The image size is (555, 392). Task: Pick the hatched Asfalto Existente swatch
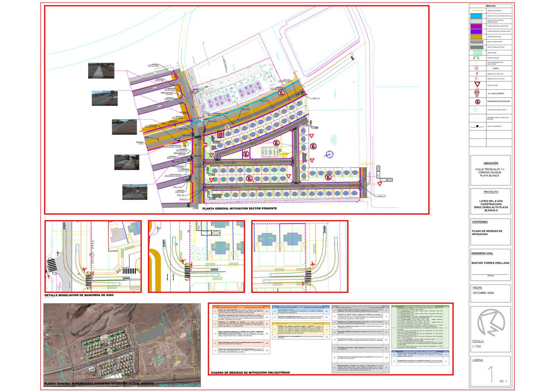coord(477,42)
